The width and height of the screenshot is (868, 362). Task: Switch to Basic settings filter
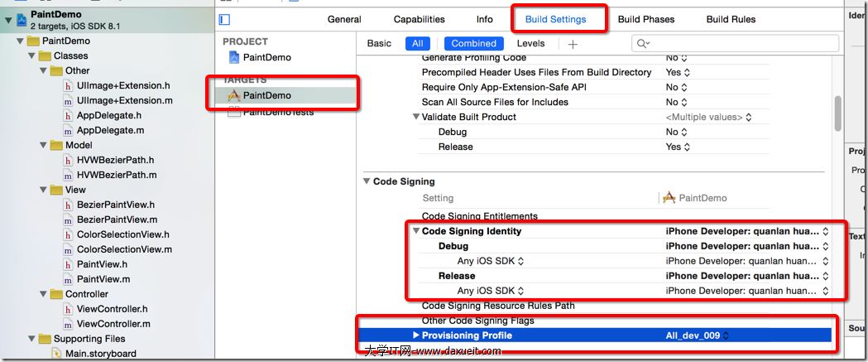pos(379,44)
